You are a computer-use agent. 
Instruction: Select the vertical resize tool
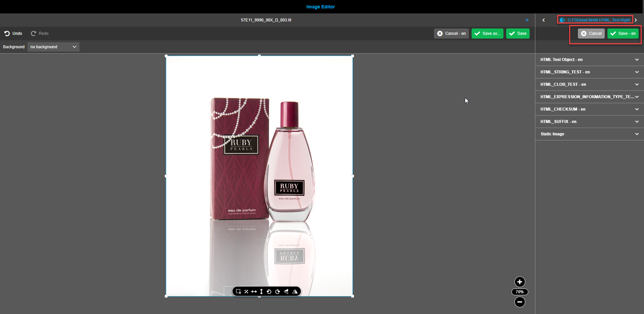pyautogui.click(x=262, y=291)
